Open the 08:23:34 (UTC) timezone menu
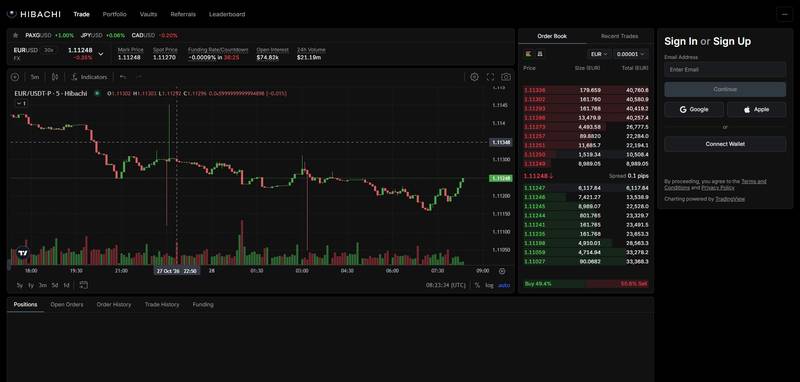This screenshot has height=382, width=800. click(x=445, y=285)
